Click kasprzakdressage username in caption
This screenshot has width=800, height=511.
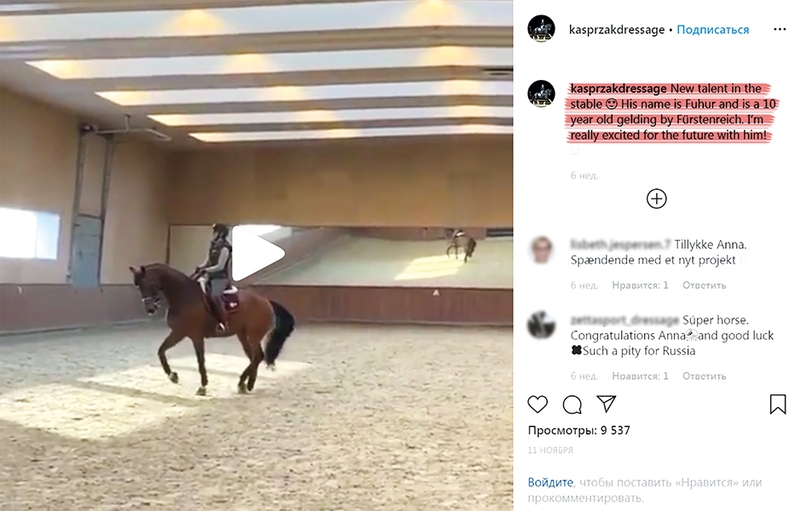618,89
